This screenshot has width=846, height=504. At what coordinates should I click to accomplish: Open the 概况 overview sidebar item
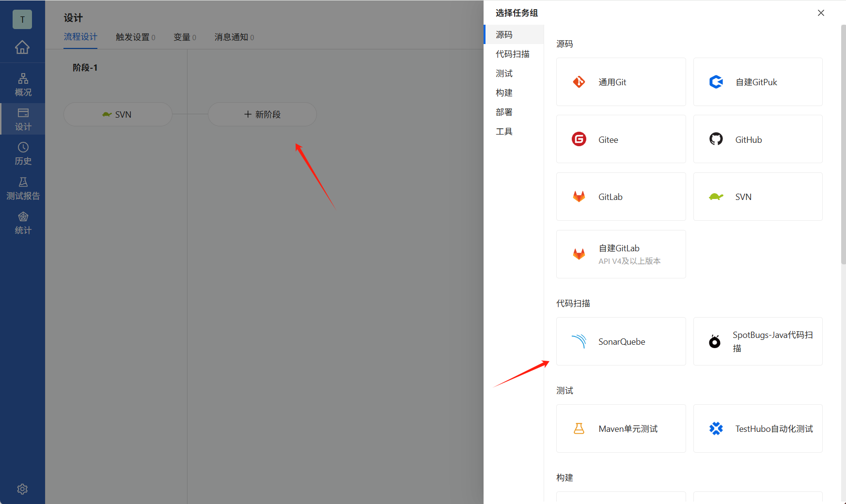coord(23,85)
